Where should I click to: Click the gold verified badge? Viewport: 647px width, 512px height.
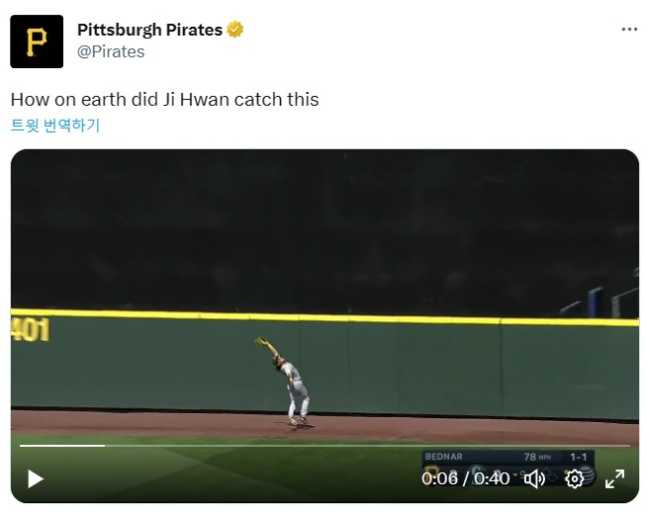235,30
